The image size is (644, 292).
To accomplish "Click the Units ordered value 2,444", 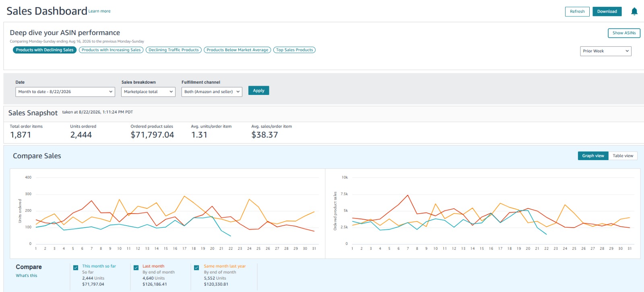I will 81,135.
